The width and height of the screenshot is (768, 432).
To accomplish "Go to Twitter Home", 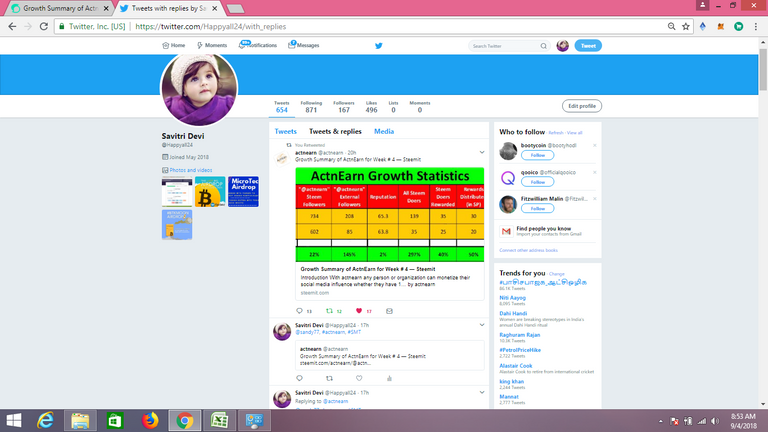I will tap(173, 45).
